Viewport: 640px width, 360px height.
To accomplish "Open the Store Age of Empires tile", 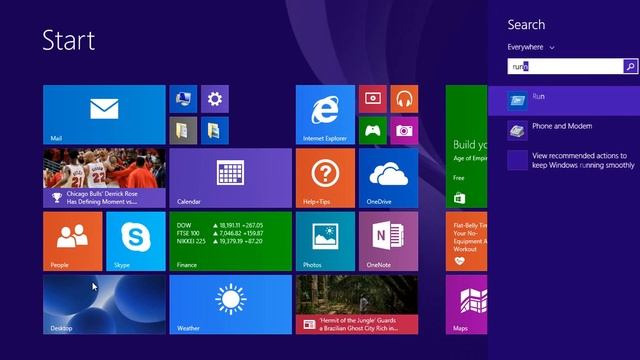I will click(x=467, y=147).
